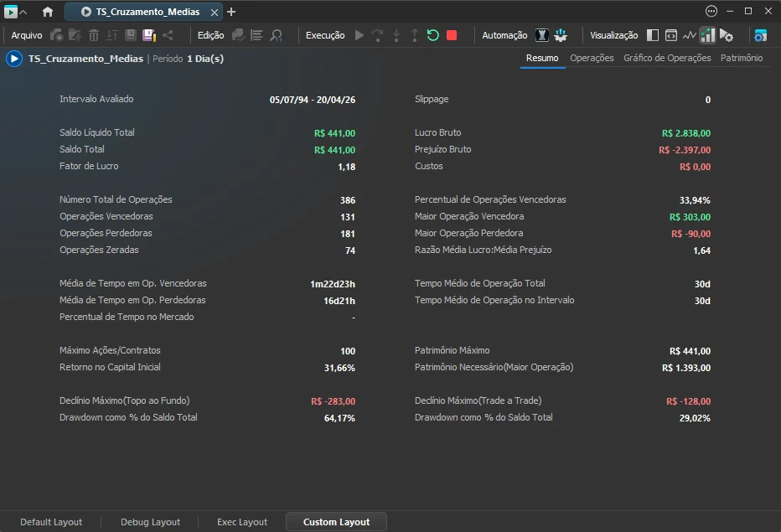The image size is (781, 532).
Task: Click the run play icon in Execução
Action: [x=359, y=35]
